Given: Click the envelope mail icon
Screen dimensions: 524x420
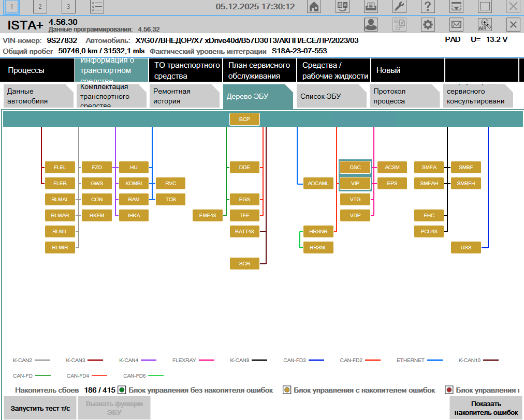Looking at the screenshot, I should [456, 24].
